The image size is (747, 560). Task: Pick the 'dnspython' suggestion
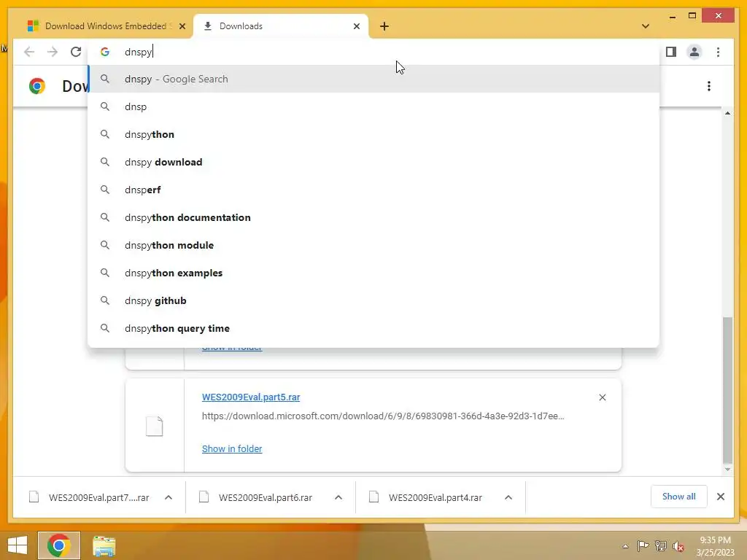[374, 134]
